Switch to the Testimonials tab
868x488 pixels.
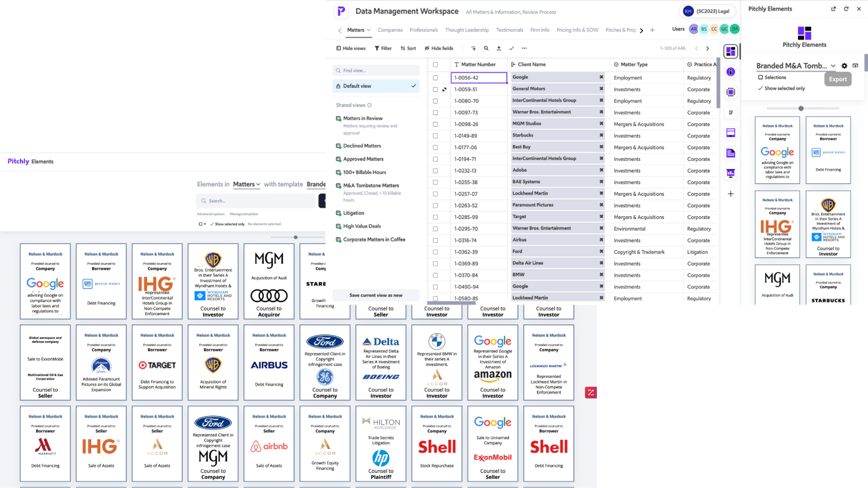pyautogui.click(x=509, y=30)
